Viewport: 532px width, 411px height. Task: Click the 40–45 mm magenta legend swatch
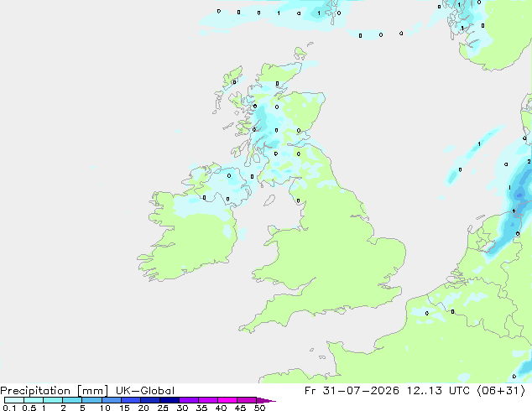click(x=227, y=400)
